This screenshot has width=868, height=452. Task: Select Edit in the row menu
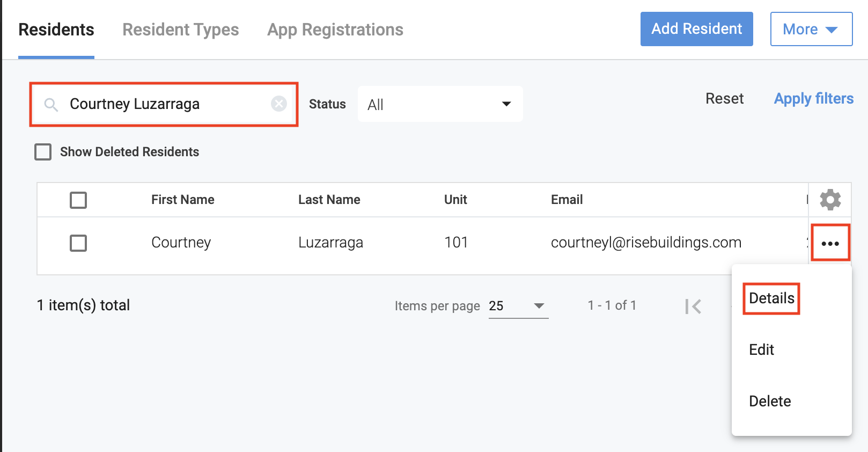[x=761, y=350]
